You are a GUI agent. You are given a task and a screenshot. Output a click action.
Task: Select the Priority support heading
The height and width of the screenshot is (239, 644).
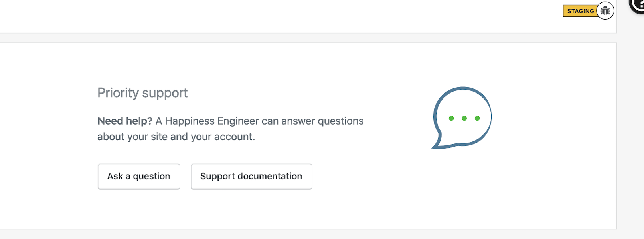pyautogui.click(x=142, y=93)
